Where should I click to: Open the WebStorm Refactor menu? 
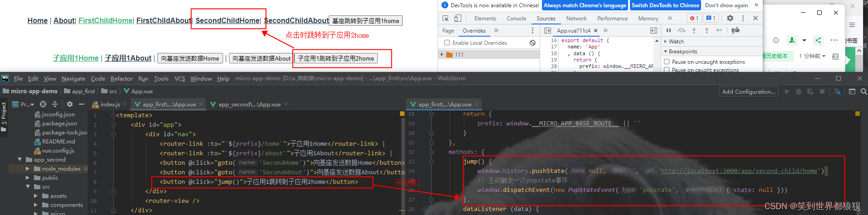(122, 78)
